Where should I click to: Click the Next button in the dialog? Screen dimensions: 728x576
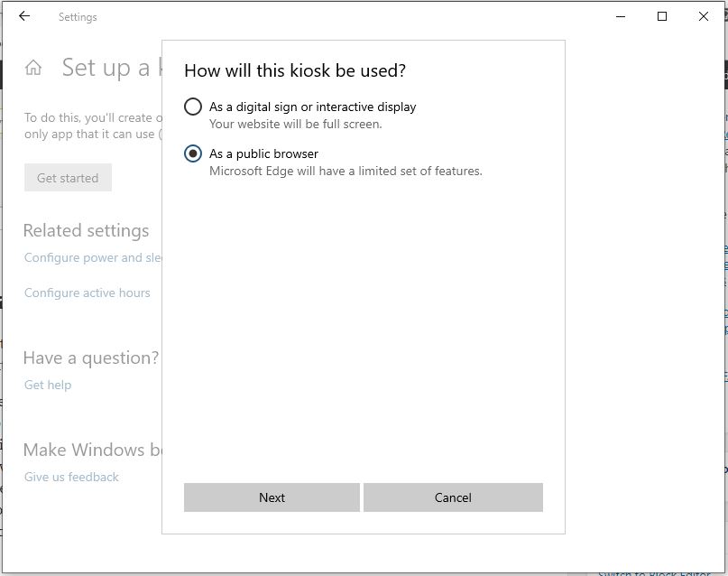click(272, 497)
